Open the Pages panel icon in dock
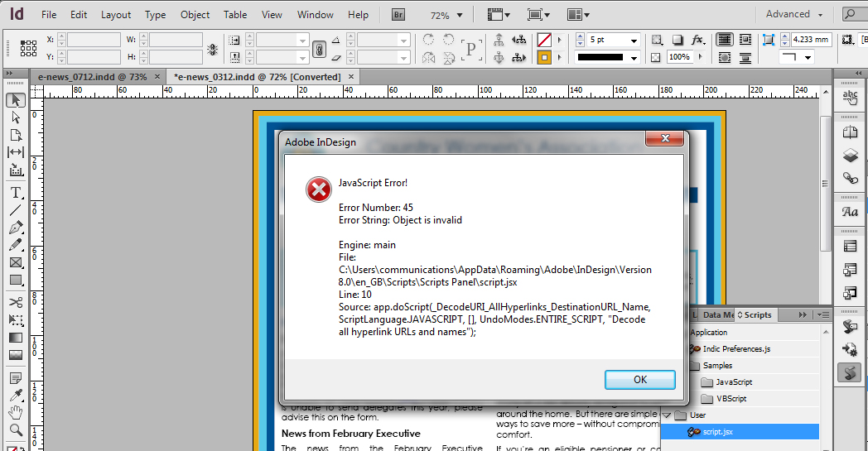This screenshot has width=868, height=451. (850, 132)
